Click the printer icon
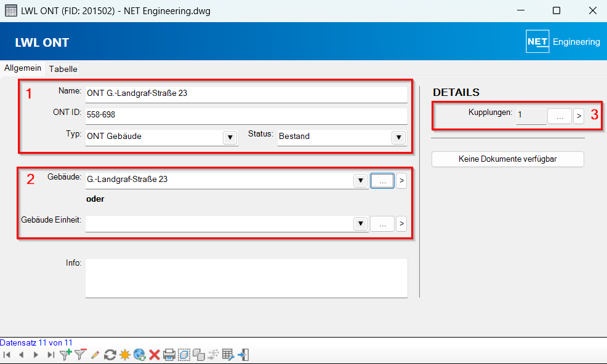 tap(169, 355)
